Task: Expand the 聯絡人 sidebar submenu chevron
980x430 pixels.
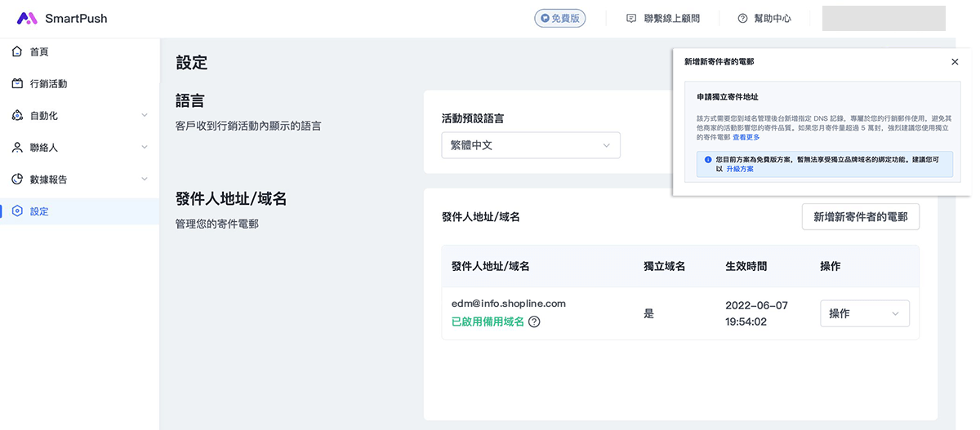Action: 145,147
